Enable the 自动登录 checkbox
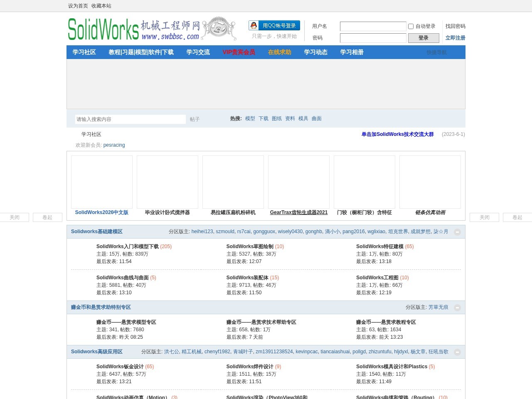Image resolution: width=532 pixels, height=399 pixels. (x=411, y=26)
